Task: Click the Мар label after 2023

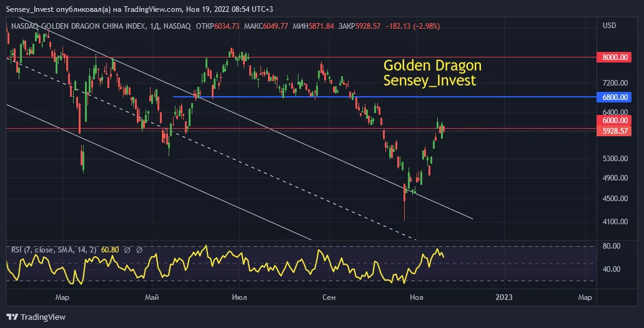Action: (585, 297)
